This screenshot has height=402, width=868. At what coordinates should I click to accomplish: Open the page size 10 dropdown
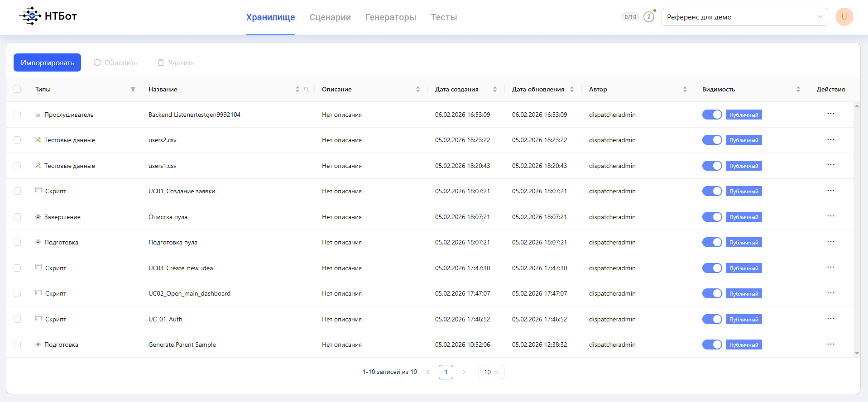(x=491, y=372)
